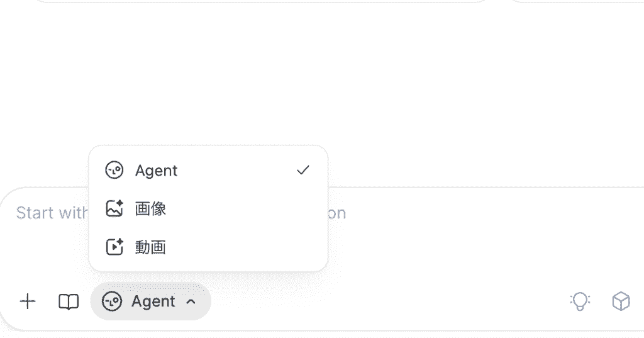
Task: Click the image sparkle icon beside 画像
Action: [x=114, y=208]
